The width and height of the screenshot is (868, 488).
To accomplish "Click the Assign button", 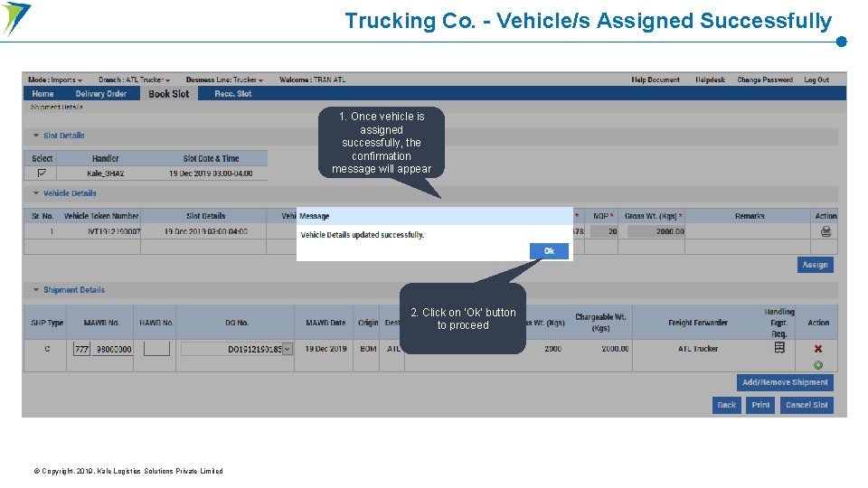I will point(815,265).
